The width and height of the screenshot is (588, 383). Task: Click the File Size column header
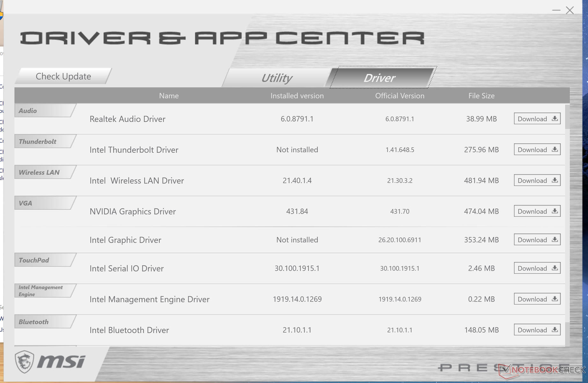481,96
